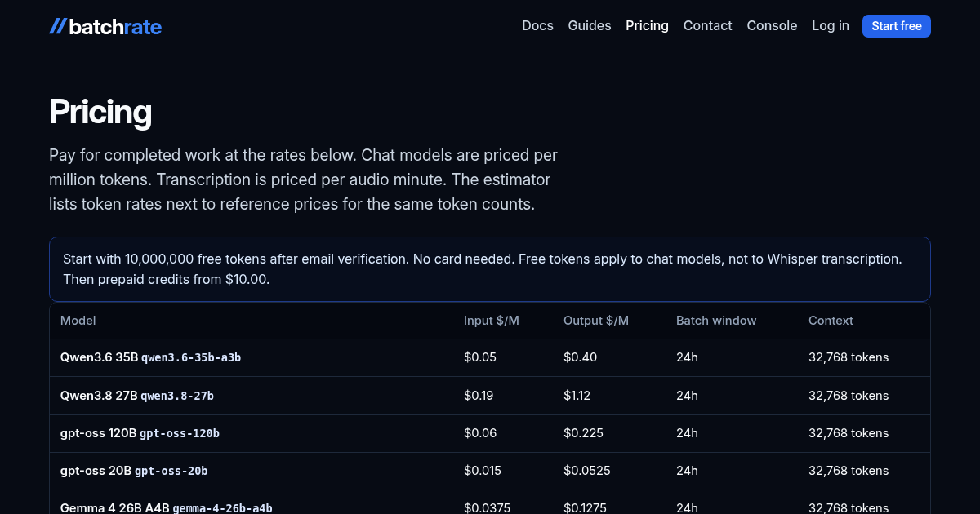Screen dimensions: 980x514
Task: Open the Contact page
Action: (x=707, y=26)
